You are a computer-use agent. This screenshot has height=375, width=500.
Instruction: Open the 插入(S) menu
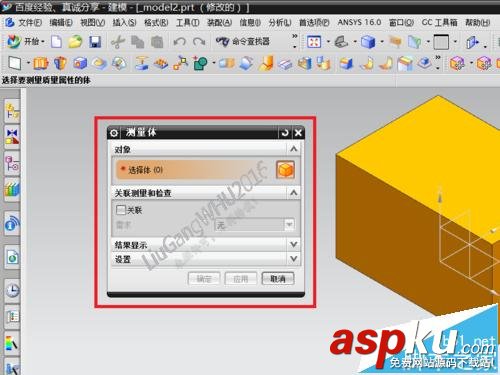coord(124,22)
